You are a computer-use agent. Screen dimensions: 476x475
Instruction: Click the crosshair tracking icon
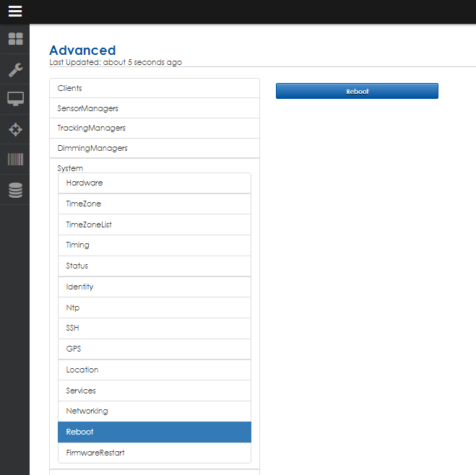(15, 129)
